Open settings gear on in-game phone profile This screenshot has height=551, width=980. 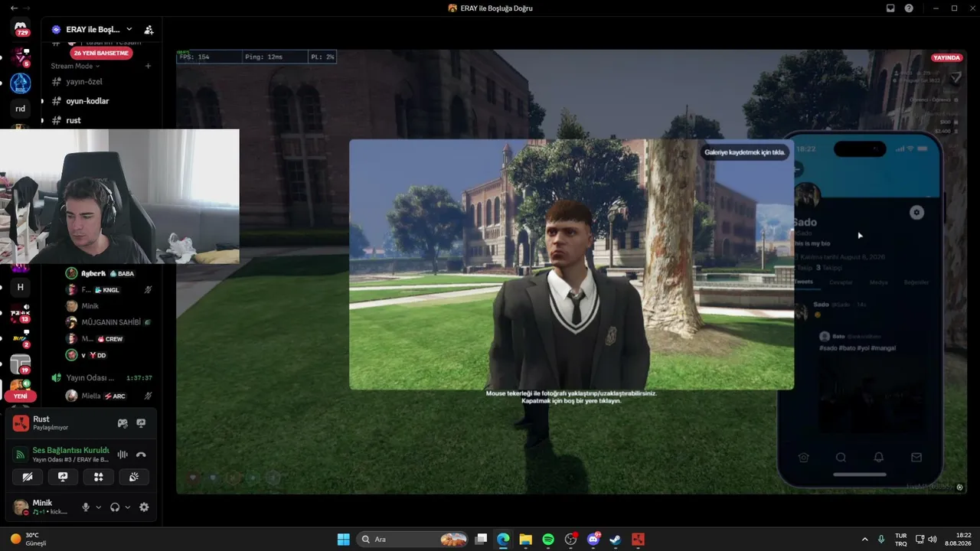tap(916, 213)
